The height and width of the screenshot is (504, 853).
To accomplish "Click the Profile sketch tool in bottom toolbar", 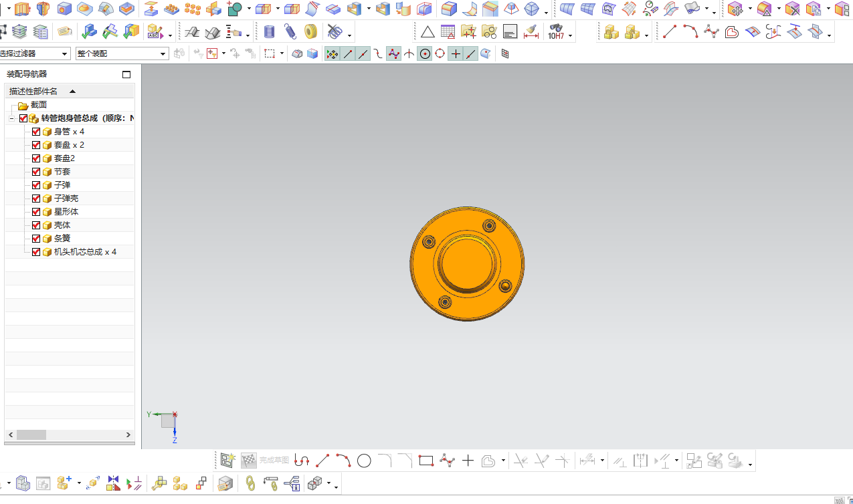I will pos(302,461).
